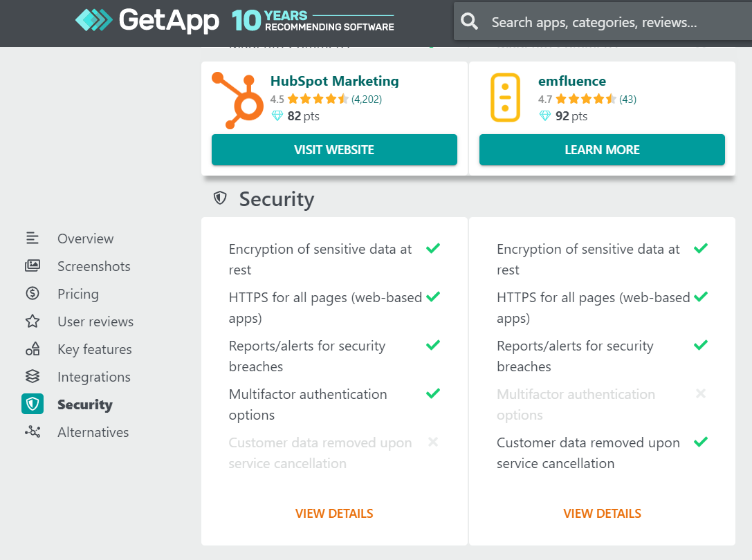Open VIEW DETAILS under HubSpot security
Viewport: 752px width, 560px height.
click(334, 514)
